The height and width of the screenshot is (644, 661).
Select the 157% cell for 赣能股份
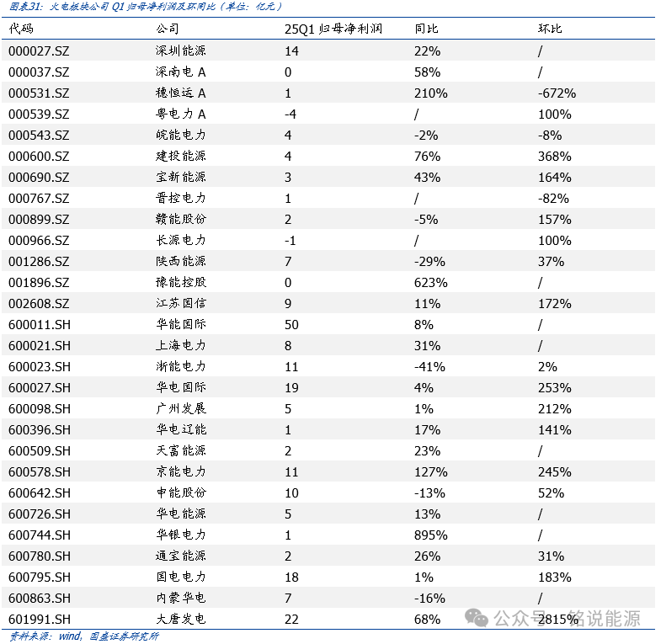pyautogui.click(x=555, y=220)
